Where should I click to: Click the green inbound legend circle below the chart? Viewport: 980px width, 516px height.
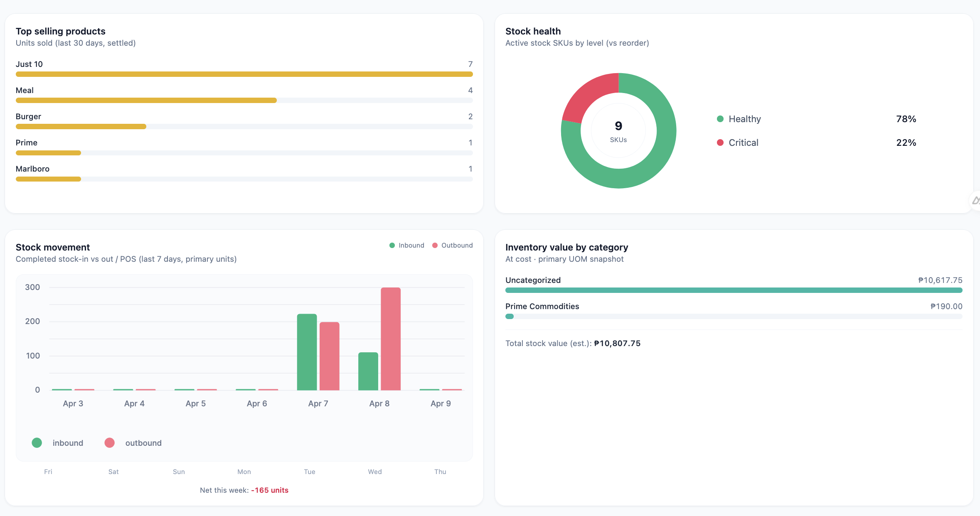[x=37, y=442]
